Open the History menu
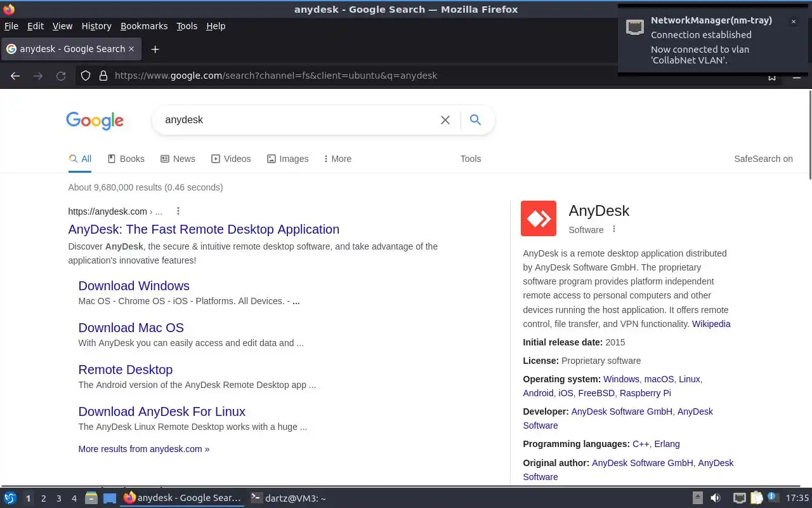Screen dimensions: 812x508 tap(96, 26)
